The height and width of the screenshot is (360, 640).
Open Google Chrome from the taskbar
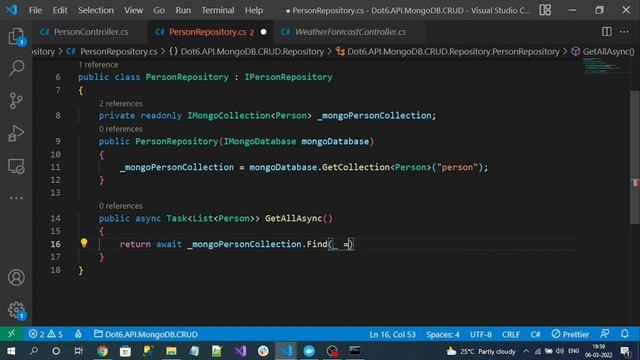[x=102, y=351]
